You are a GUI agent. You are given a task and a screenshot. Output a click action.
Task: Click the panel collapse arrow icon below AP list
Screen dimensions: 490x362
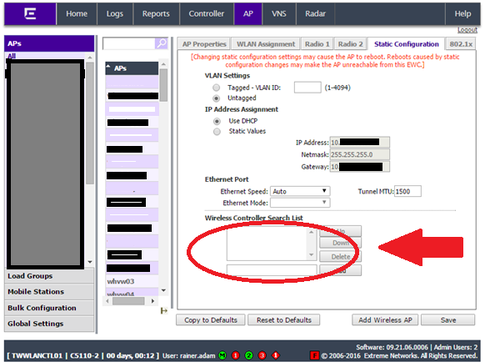[164, 311]
